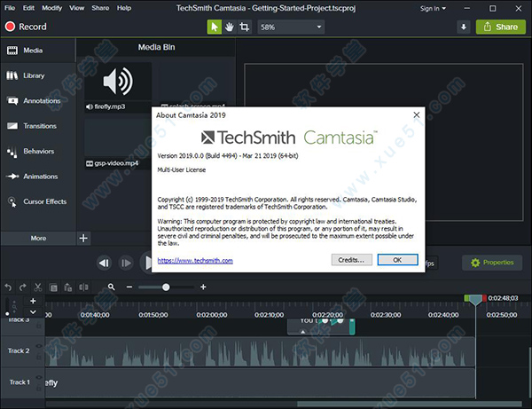Click the green Share button
The height and width of the screenshot is (409, 532).
(501, 27)
